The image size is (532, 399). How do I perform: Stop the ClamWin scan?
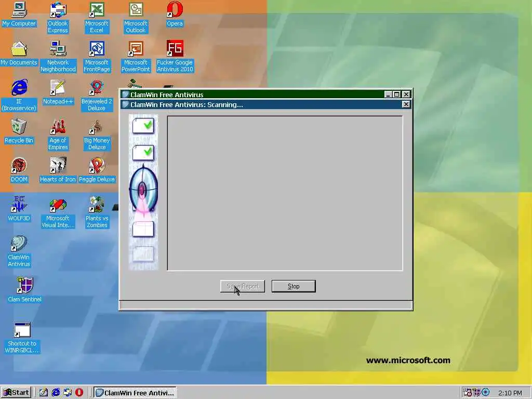tap(294, 286)
